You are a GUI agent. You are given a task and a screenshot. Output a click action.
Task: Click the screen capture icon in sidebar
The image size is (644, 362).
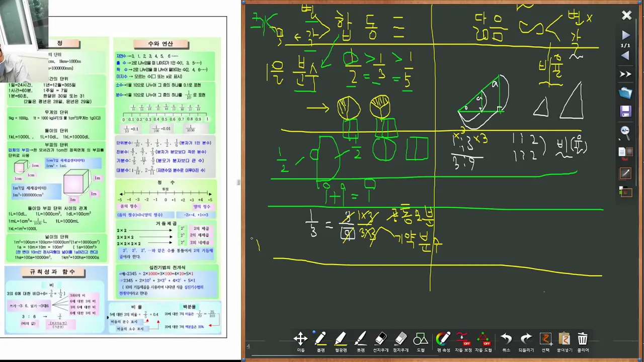[625, 192]
